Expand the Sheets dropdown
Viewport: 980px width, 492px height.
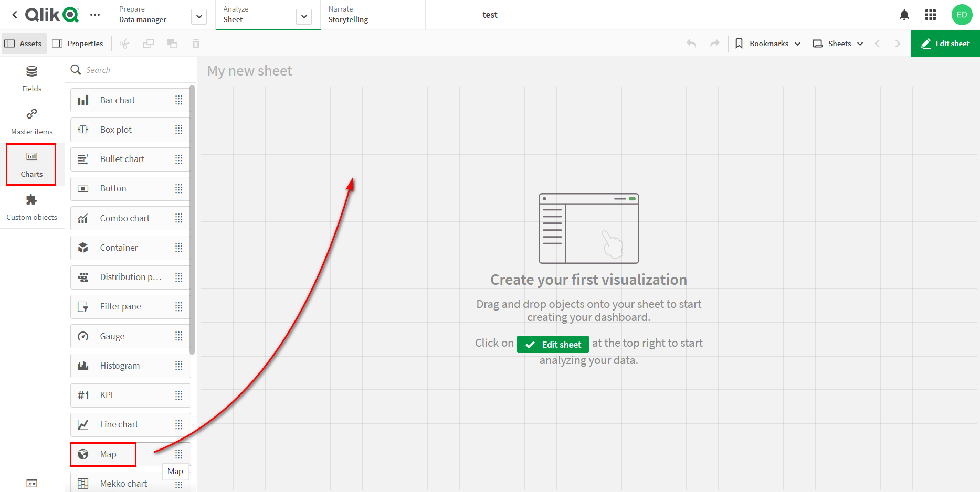point(838,44)
